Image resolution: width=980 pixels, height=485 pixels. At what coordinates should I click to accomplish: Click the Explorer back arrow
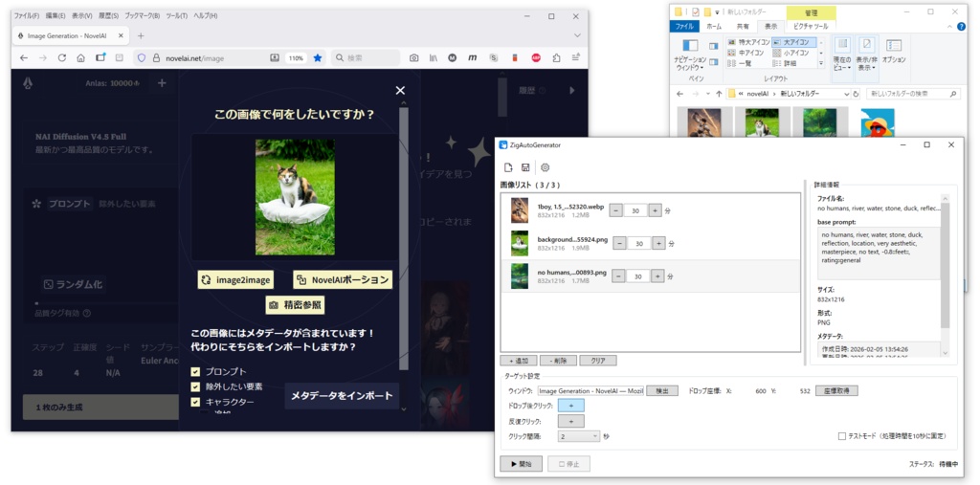point(680,94)
